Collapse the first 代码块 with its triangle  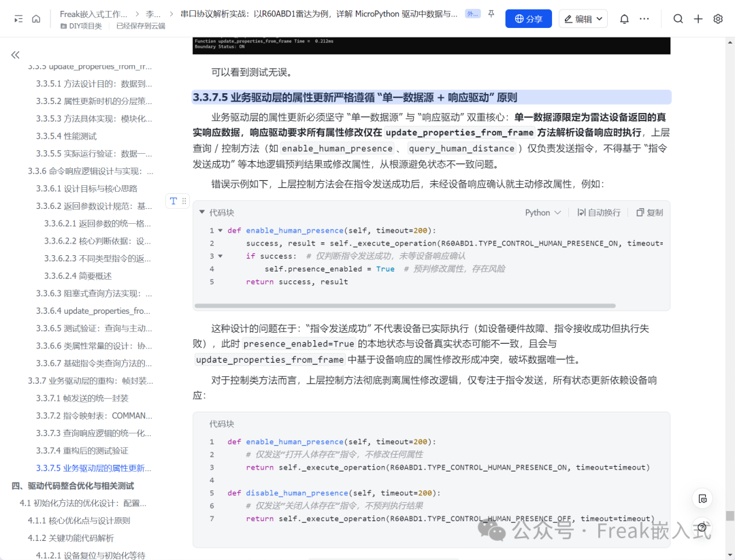coord(202,212)
